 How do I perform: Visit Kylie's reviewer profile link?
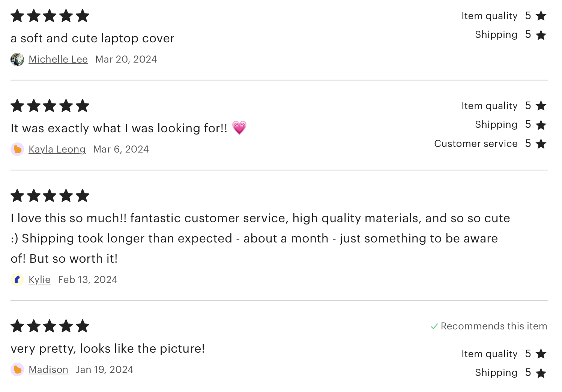point(39,280)
